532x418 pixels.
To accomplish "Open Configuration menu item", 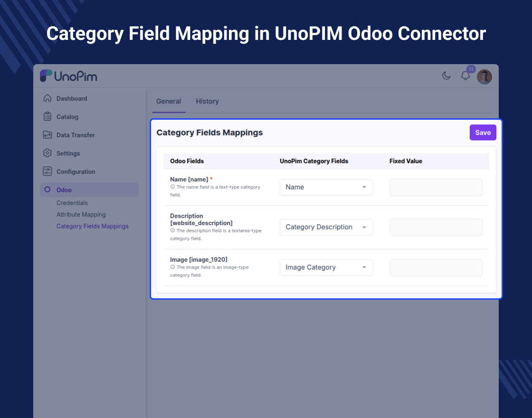I will [76, 171].
